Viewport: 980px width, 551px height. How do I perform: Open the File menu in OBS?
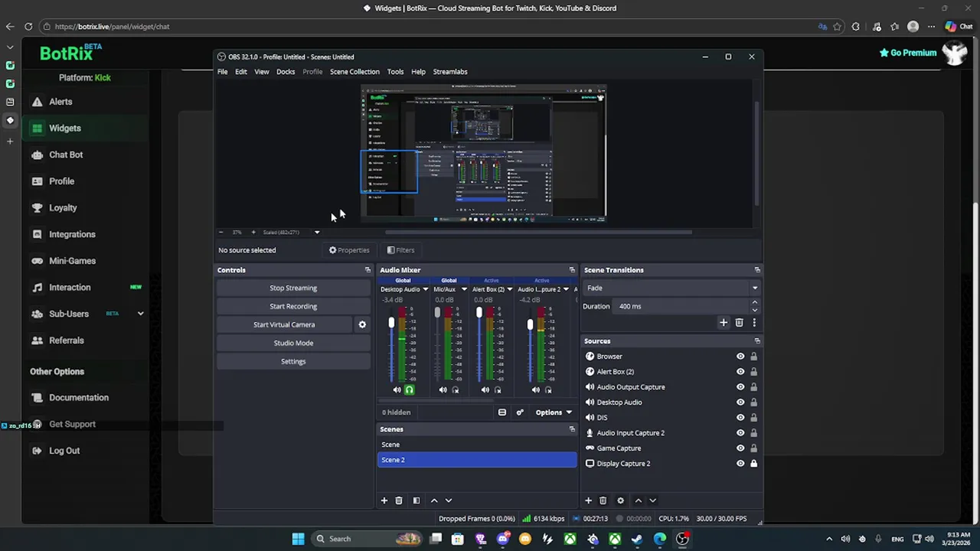pyautogui.click(x=222, y=72)
